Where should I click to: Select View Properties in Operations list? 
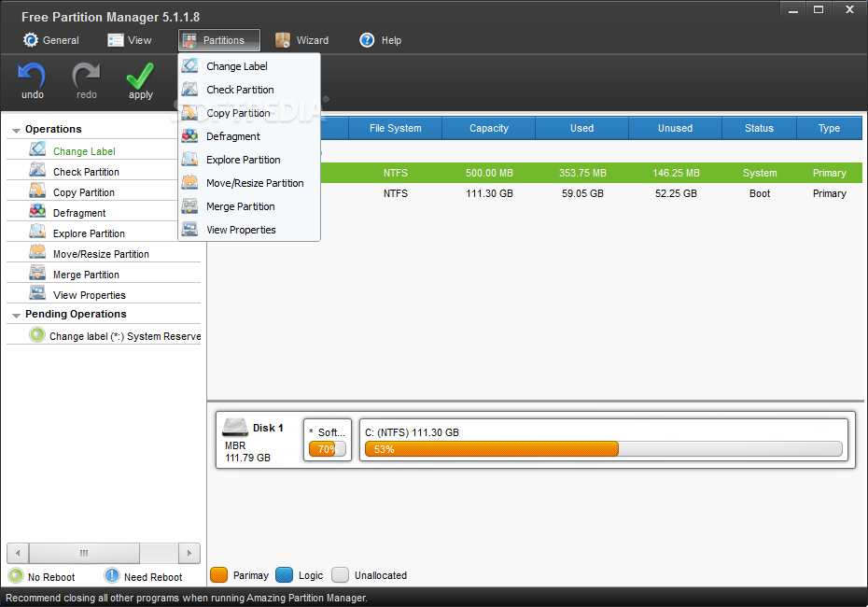(104, 294)
